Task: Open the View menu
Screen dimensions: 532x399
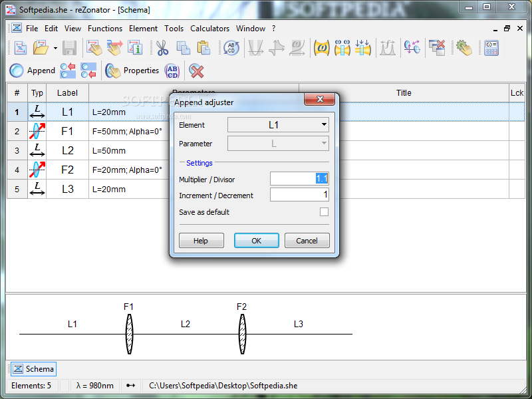Action: (x=73, y=29)
